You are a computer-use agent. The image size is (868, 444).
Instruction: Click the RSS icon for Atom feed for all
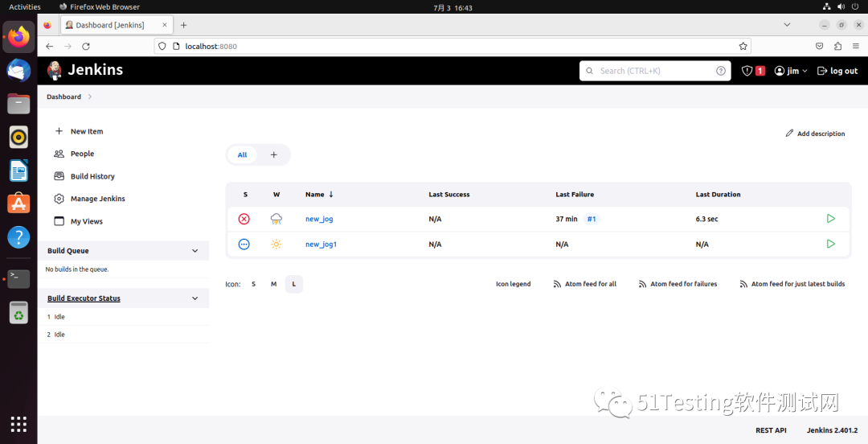click(558, 284)
